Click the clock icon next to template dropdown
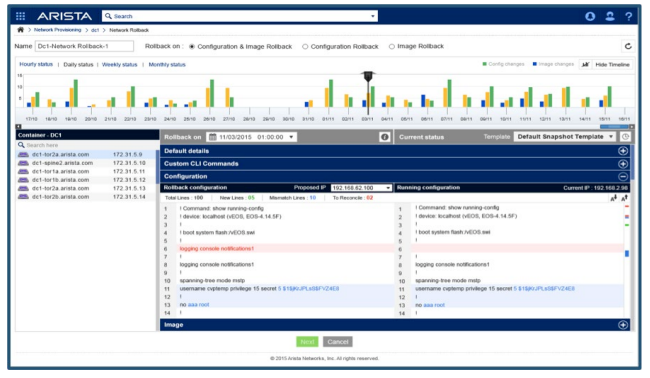Viewport: 650px width, 378px height. 625,136
